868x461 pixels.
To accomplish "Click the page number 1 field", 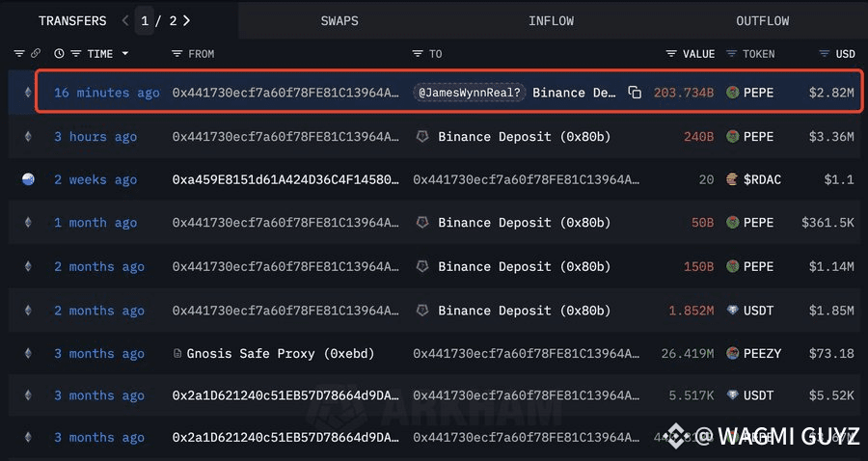I will (145, 21).
